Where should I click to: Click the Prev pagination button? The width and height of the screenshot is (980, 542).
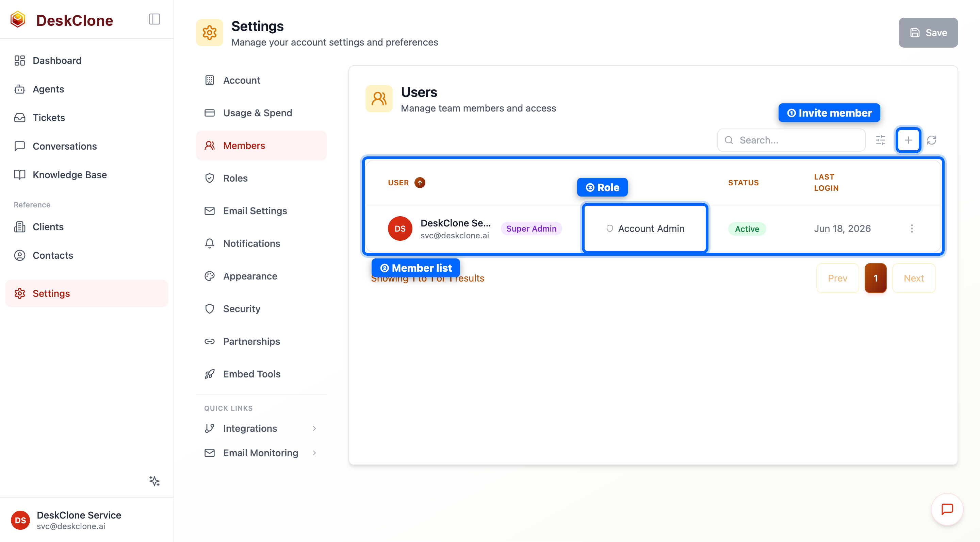(837, 278)
